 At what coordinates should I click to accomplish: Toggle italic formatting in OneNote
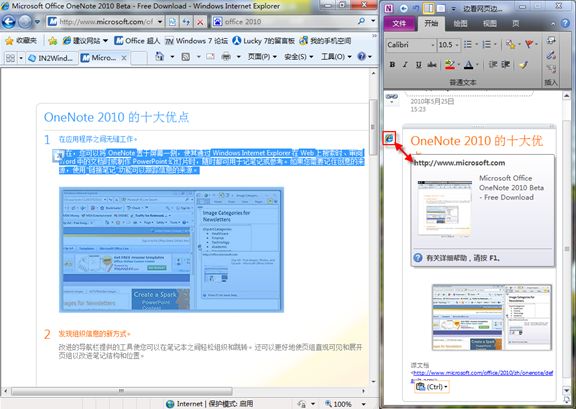(405, 65)
